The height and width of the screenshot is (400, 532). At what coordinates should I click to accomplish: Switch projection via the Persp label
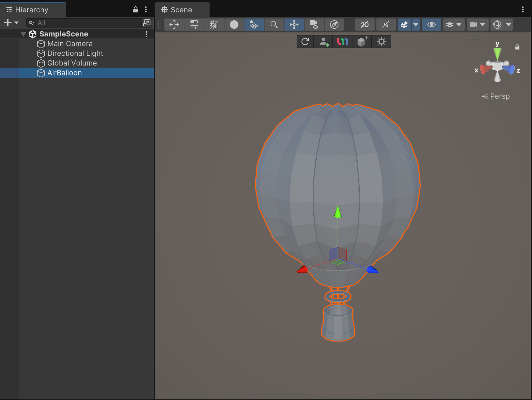coord(500,96)
